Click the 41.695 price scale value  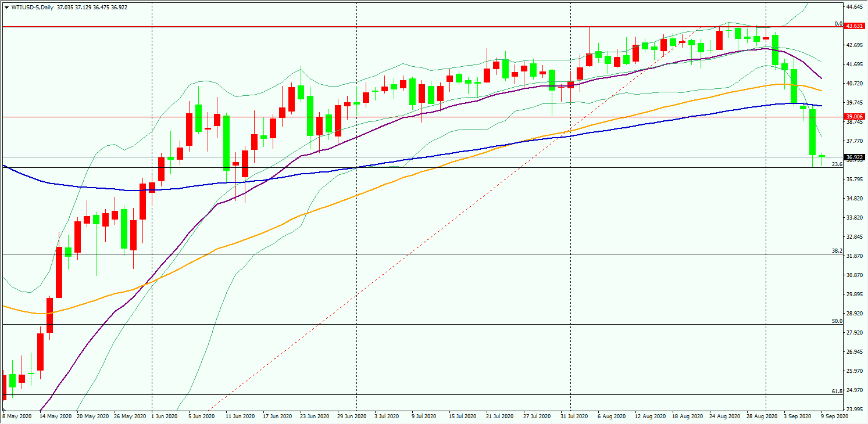click(x=855, y=64)
